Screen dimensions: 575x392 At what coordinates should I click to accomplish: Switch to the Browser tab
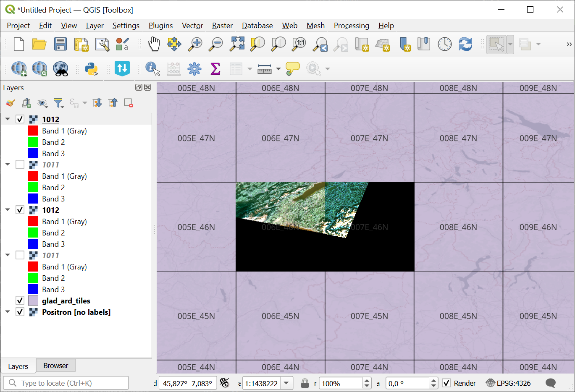[x=55, y=366]
